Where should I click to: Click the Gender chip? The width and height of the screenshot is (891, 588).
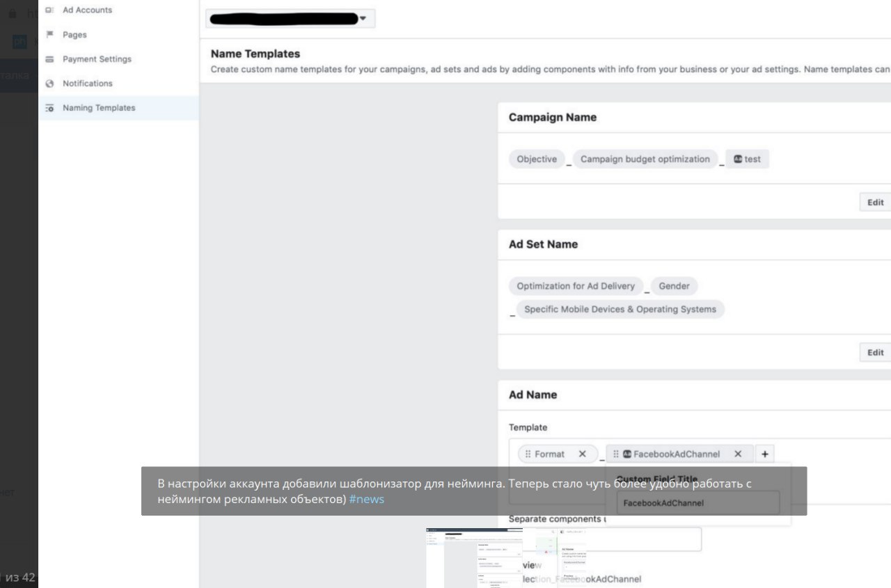[x=674, y=286]
